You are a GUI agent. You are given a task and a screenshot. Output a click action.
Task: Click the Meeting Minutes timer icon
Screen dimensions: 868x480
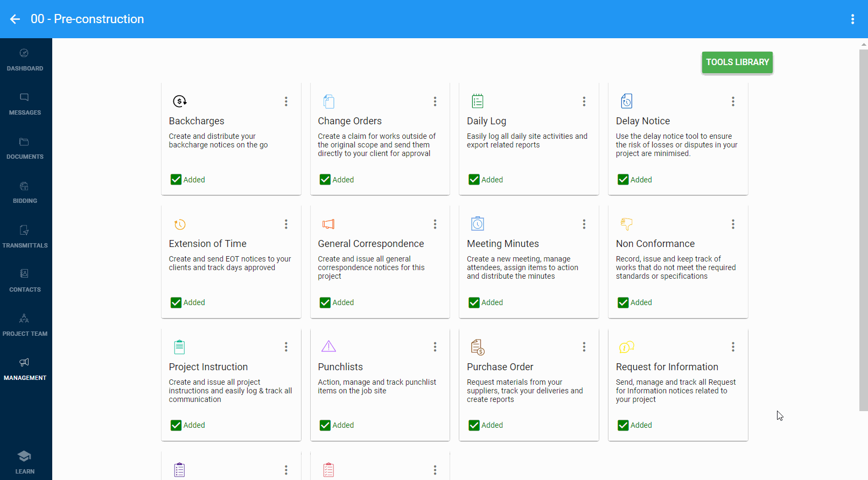point(478,223)
